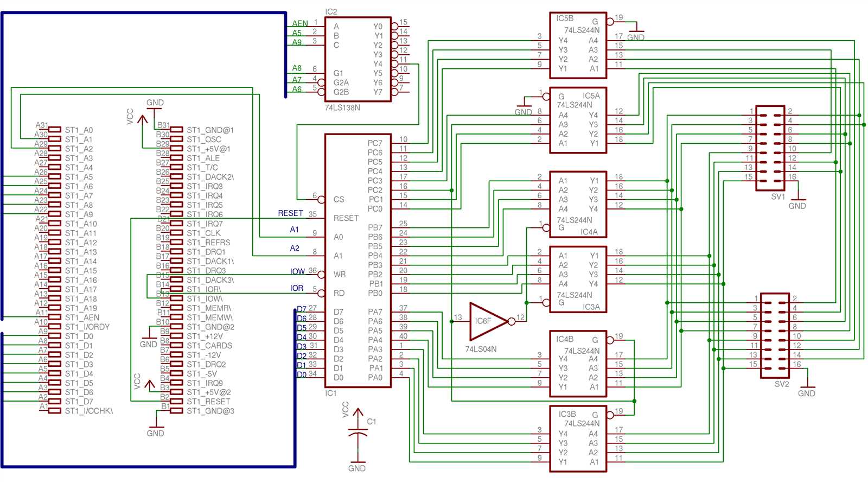Click the SV1 connector name label
Screen dimensions: 868x483
pyautogui.click(x=778, y=196)
